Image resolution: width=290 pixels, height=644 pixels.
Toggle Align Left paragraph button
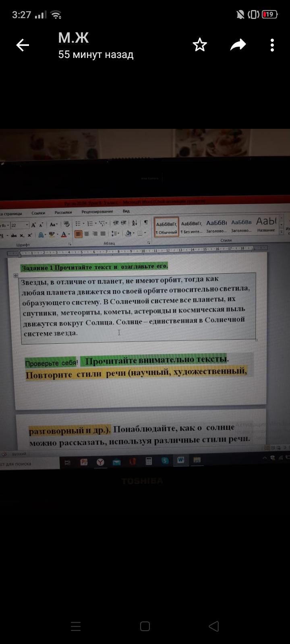point(78,233)
